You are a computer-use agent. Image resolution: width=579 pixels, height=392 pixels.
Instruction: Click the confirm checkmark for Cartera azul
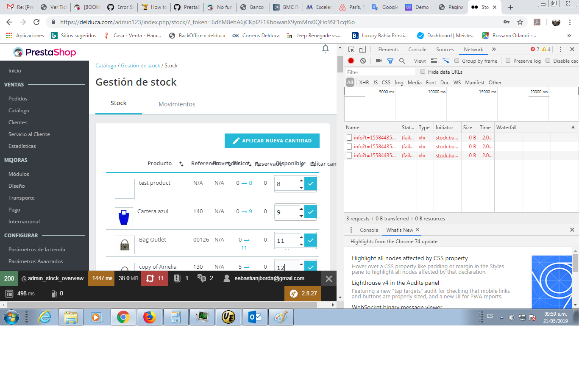(x=311, y=212)
